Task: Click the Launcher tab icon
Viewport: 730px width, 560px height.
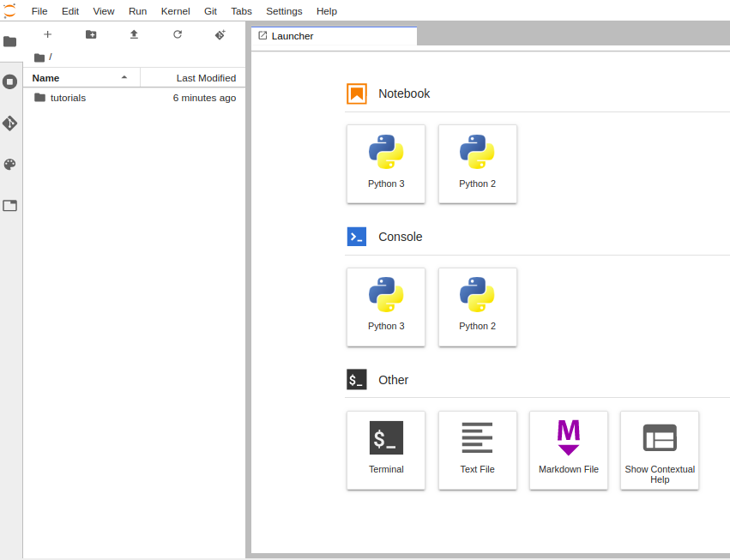Action: coord(262,36)
